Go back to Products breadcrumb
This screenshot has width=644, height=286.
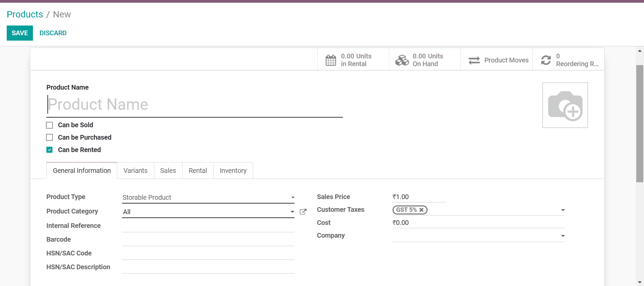pos(25,14)
